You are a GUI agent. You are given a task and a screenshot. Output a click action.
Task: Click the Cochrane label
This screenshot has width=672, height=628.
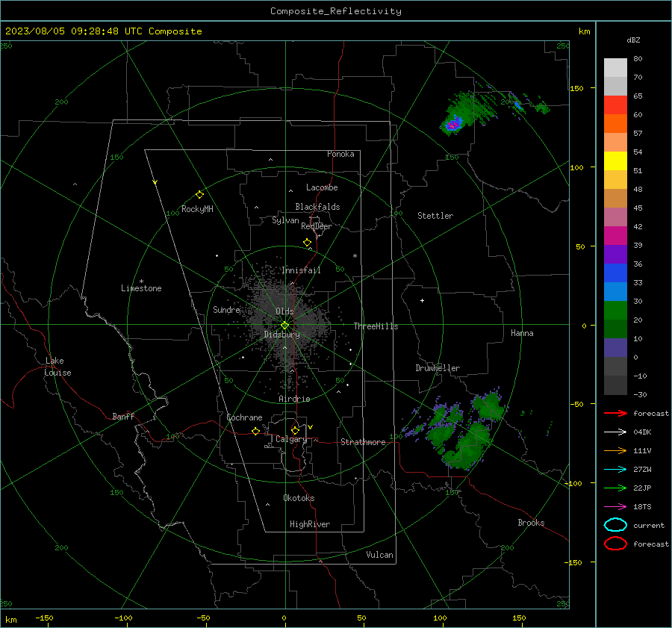click(x=244, y=417)
